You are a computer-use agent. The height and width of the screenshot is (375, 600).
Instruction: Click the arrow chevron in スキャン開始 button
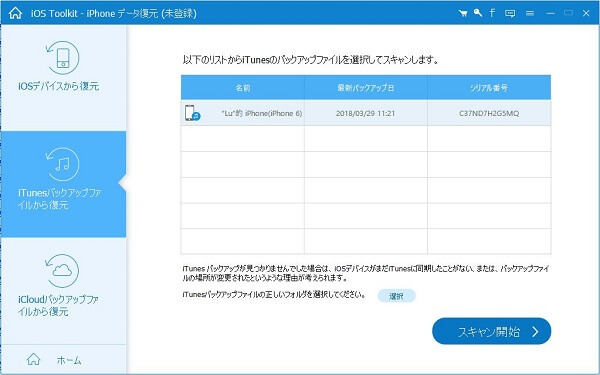(x=535, y=332)
